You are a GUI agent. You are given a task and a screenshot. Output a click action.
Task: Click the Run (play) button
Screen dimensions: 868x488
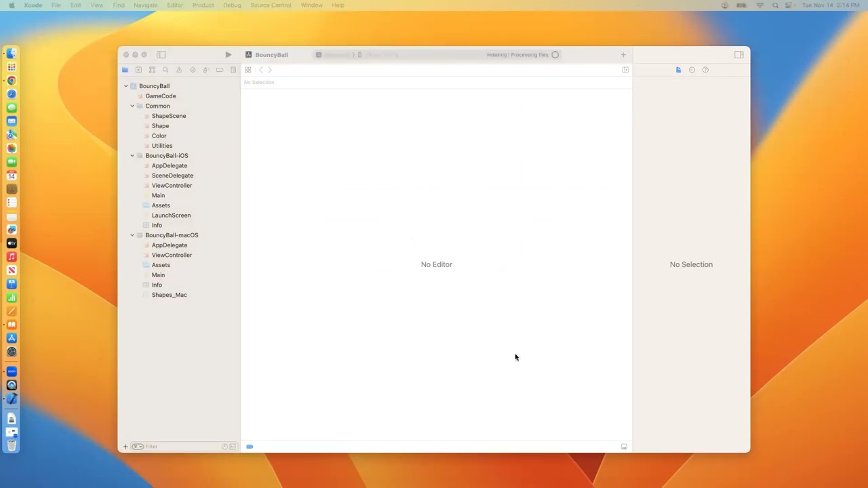point(228,55)
